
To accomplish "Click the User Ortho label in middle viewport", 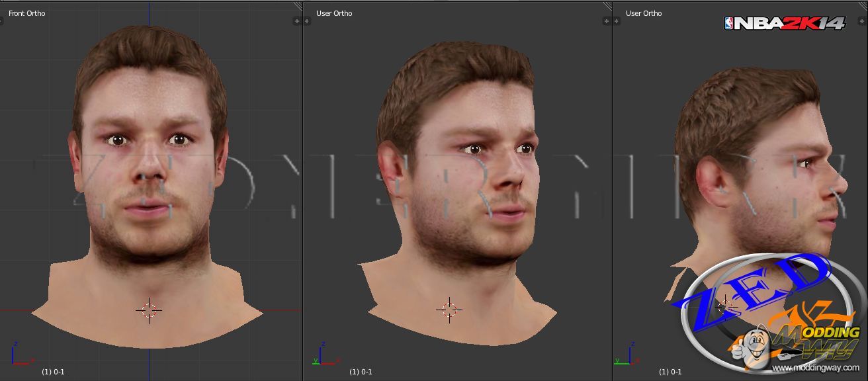I will (x=334, y=13).
